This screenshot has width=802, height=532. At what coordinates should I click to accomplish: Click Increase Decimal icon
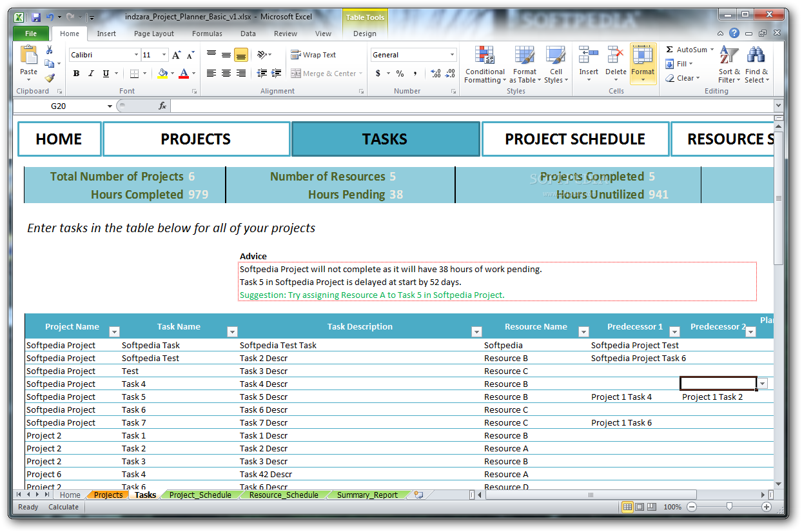[x=435, y=74]
